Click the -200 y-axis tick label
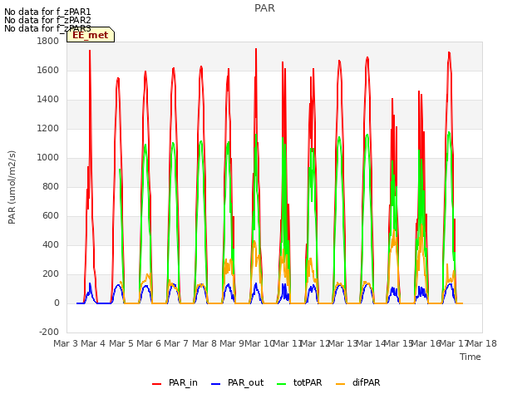This screenshot has width=532, height=399. (49, 332)
